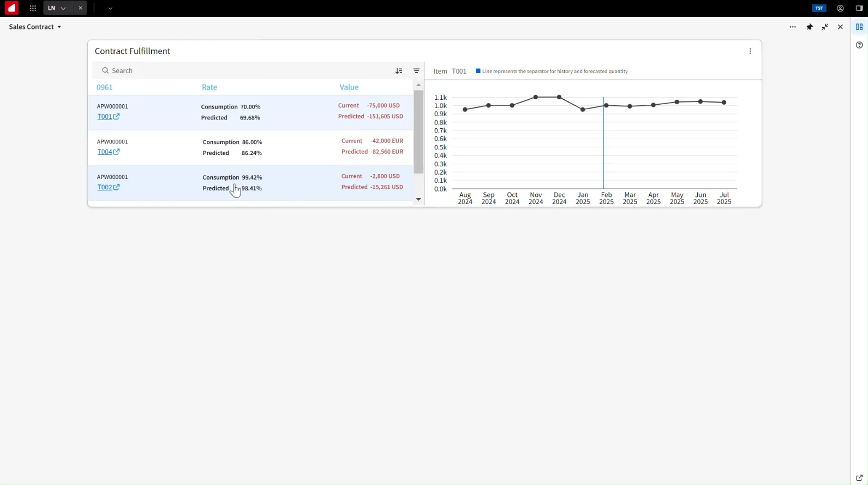Open the T001 item link
The width and height of the screenshot is (868, 485).
pyautogui.click(x=108, y=117)
